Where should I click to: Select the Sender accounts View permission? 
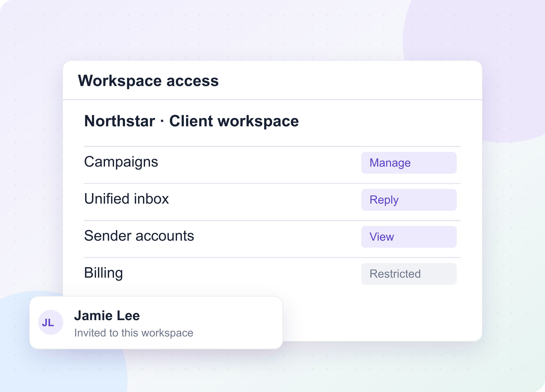click(x=409, y=237)
